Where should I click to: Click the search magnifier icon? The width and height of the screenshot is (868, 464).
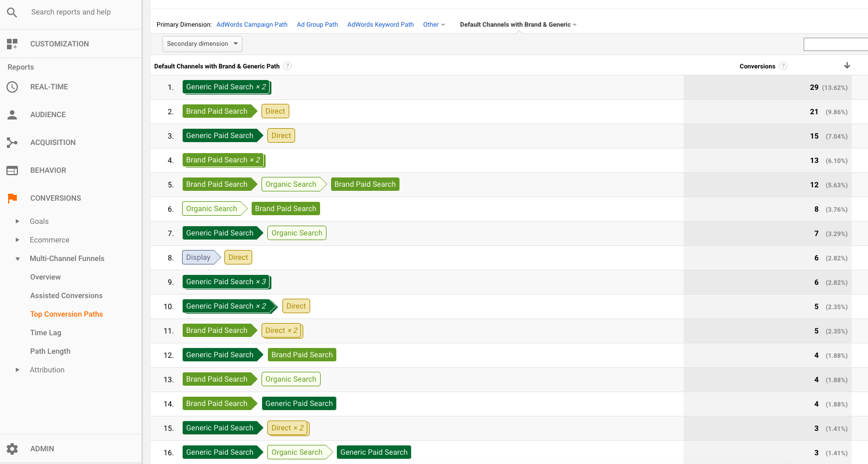pos(12,12)
